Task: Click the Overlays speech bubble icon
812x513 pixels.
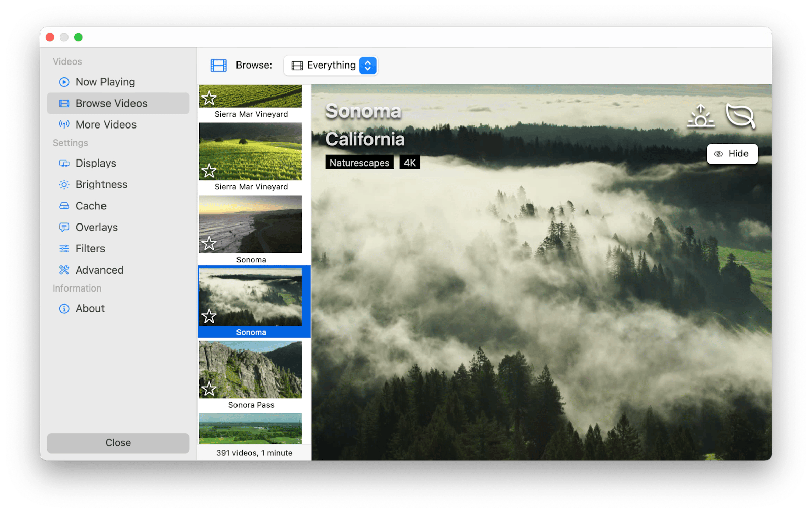Action: tap(64, 227)
